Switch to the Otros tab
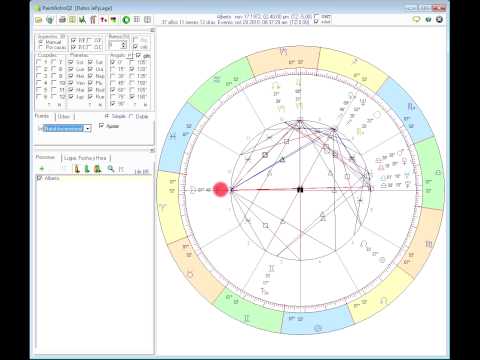 (x=64, y=116)
